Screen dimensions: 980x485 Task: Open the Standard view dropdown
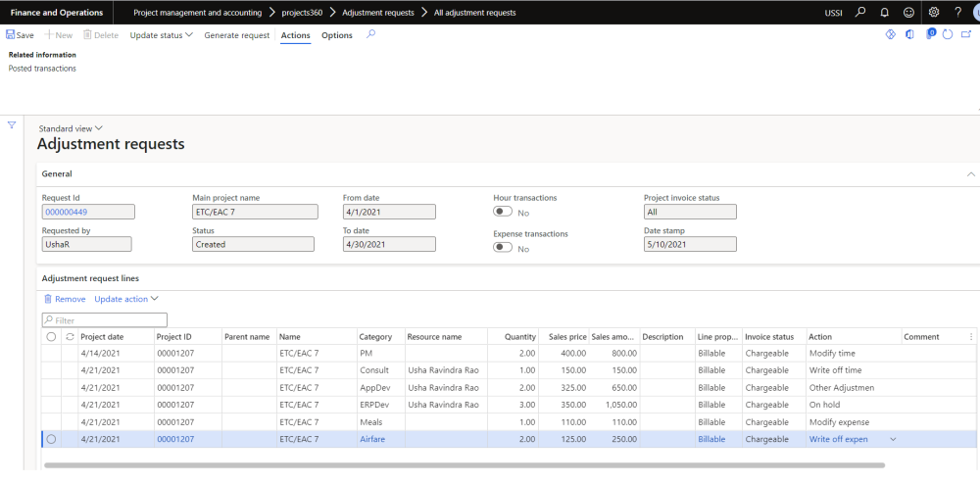(x=70, y=128)
